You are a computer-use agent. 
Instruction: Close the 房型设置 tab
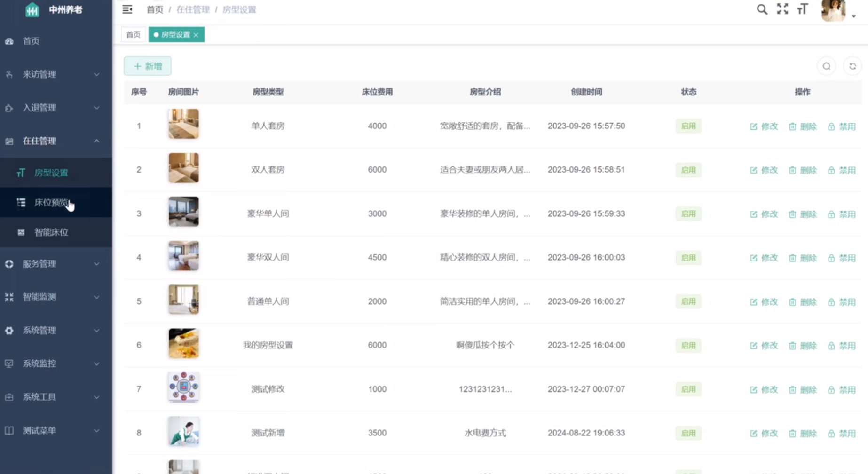coord(196,35)
